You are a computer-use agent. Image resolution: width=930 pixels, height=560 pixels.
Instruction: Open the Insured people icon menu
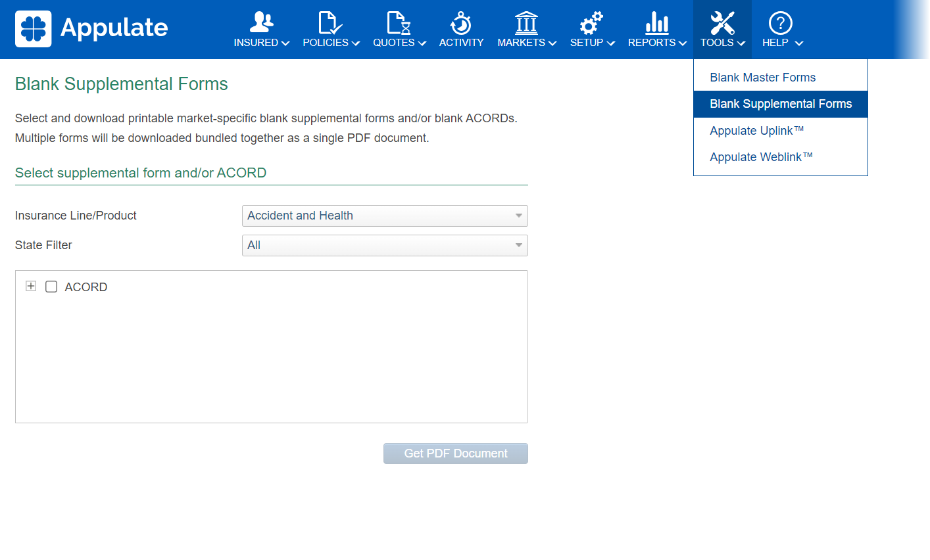coord(261,22)
